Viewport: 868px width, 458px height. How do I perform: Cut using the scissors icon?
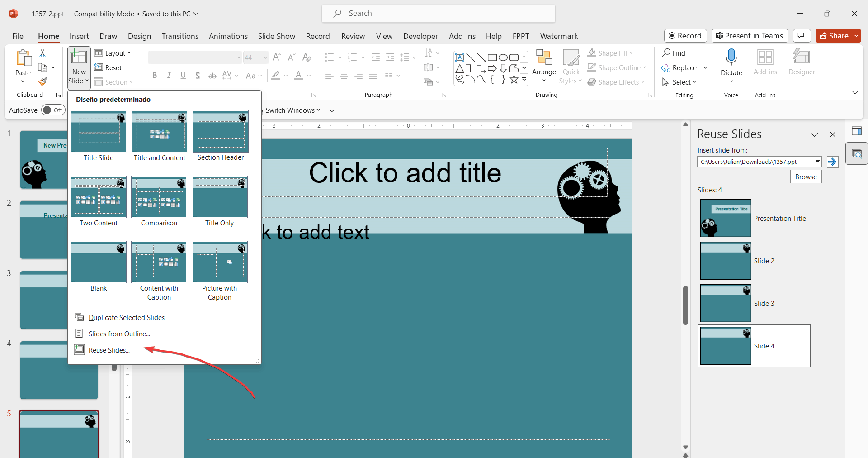click(42, 53)
